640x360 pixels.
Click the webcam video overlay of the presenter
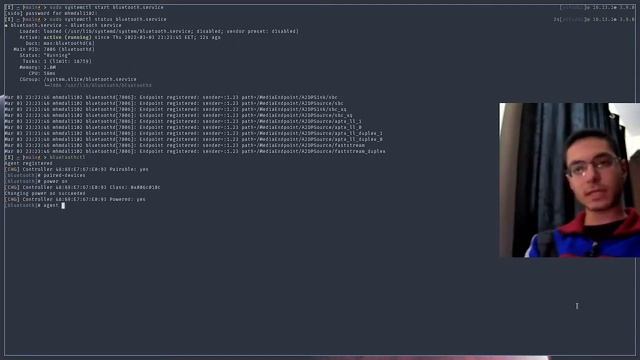[x=569, y=180]
